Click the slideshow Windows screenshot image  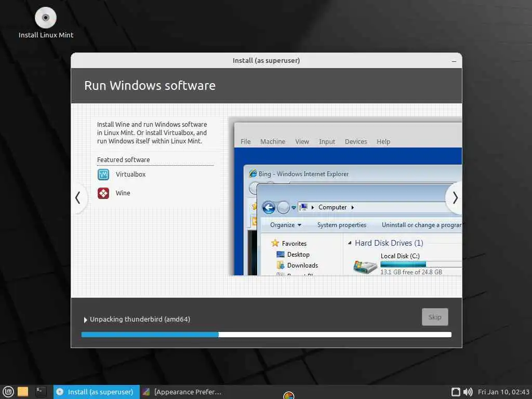345,197
